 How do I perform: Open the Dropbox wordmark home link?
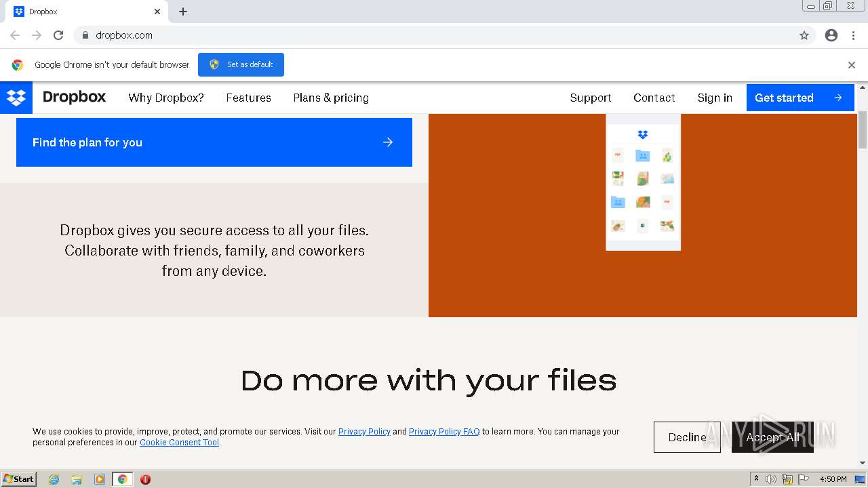pos(74,97)
